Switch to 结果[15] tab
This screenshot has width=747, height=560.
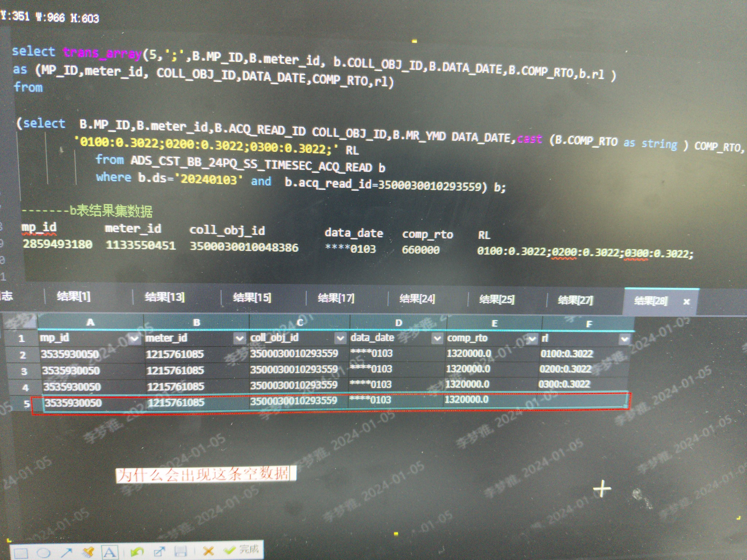point(252,298)
